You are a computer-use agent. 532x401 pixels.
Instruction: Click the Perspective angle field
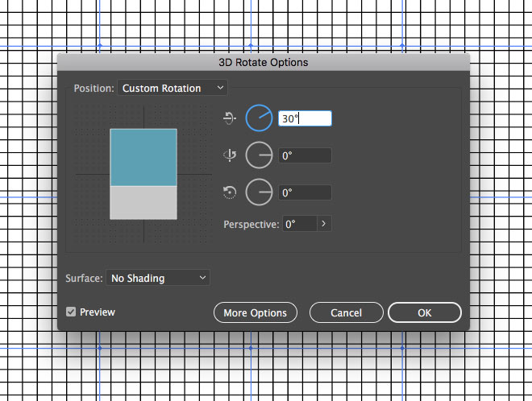click(300, 224)
